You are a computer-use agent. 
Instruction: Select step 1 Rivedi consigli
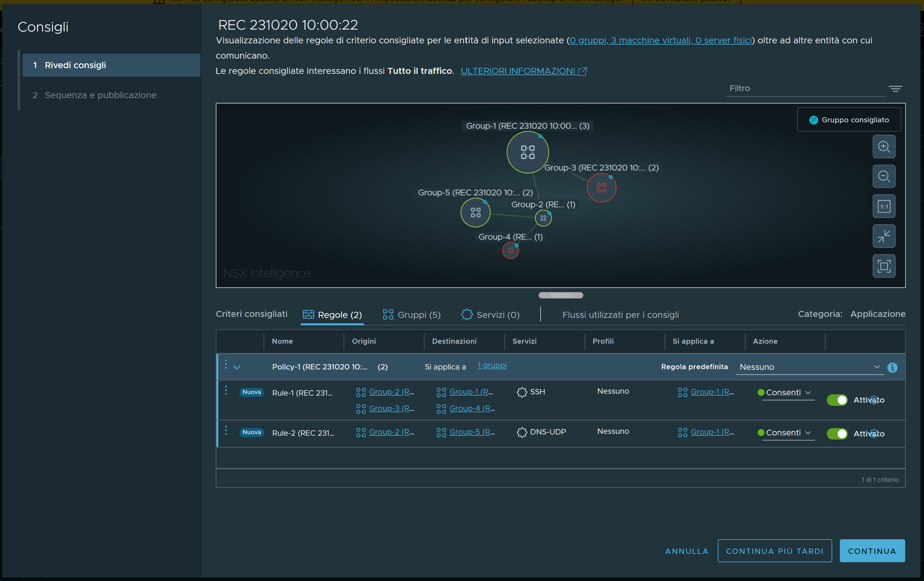click(111, 65)
